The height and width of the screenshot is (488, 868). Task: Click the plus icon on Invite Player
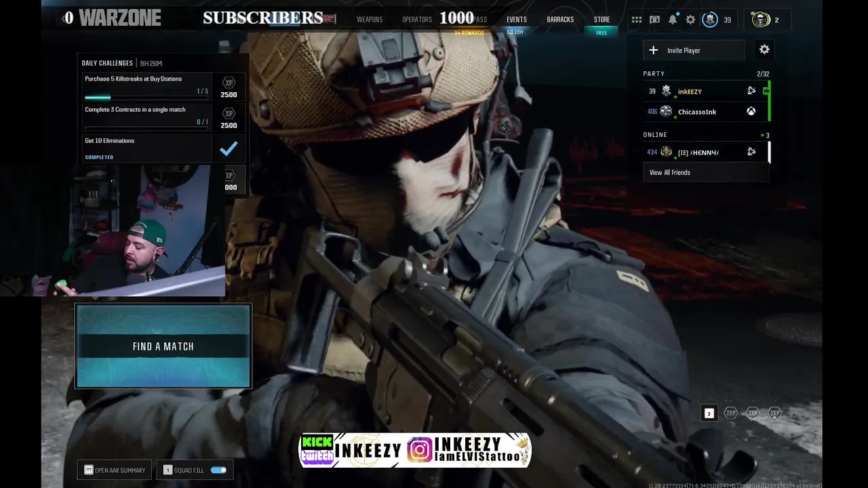654,50
